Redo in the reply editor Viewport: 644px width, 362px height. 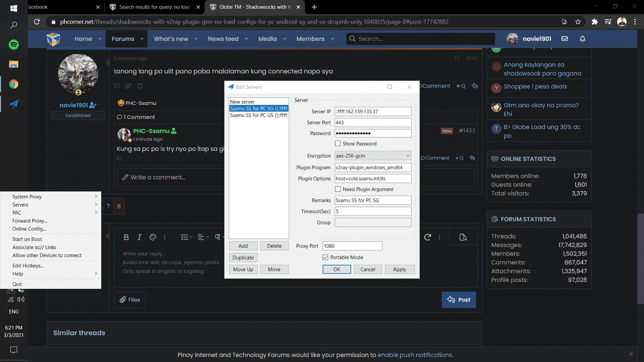[x=427, y=237]
